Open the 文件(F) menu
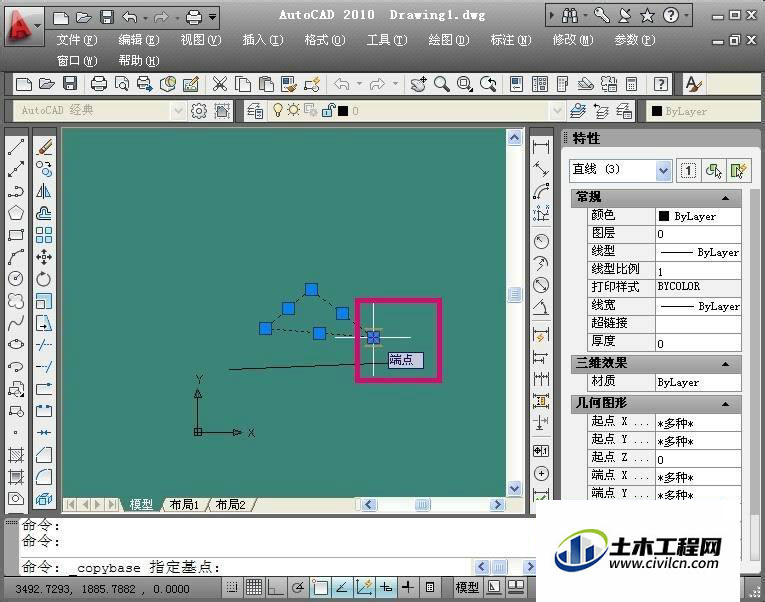Viewport: 765px width, 602px height. (x=77, y=40)
